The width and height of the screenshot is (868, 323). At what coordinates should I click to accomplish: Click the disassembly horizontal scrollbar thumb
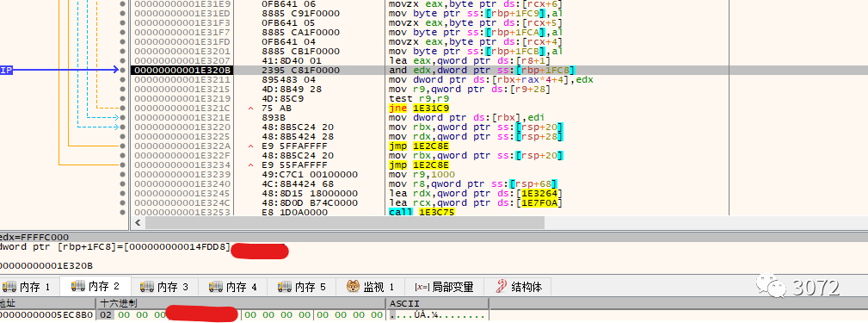coord(344,223)
